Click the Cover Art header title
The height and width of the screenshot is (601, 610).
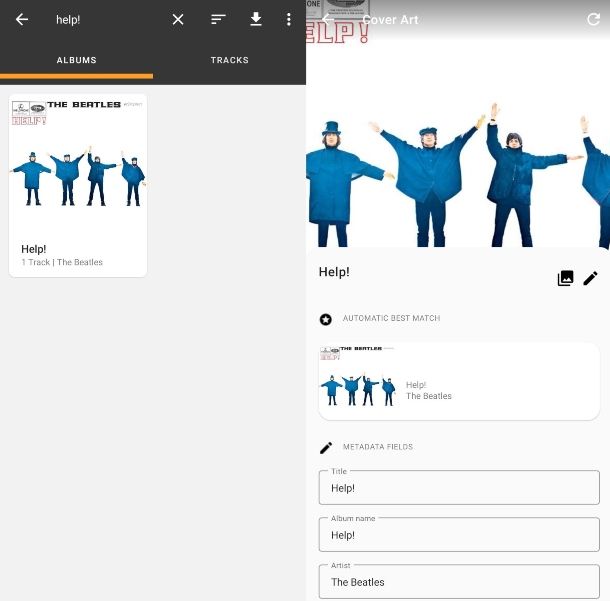tap(390, 19)
